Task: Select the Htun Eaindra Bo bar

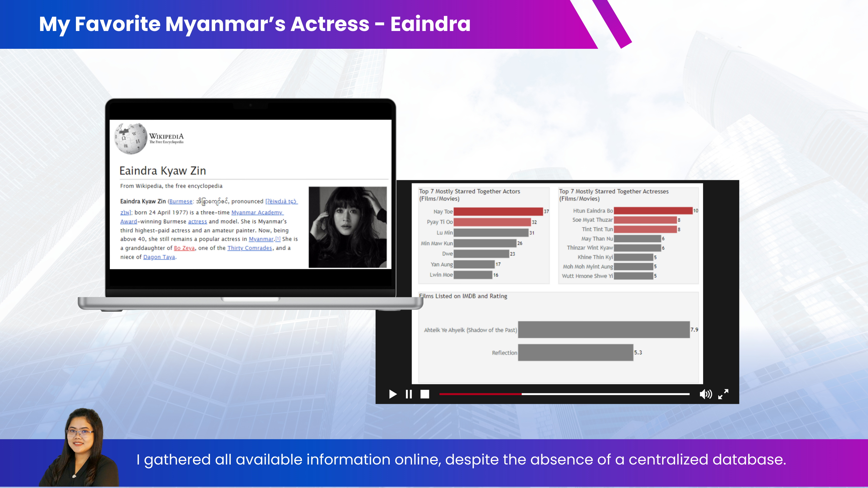Action: (x=653, y=210)
